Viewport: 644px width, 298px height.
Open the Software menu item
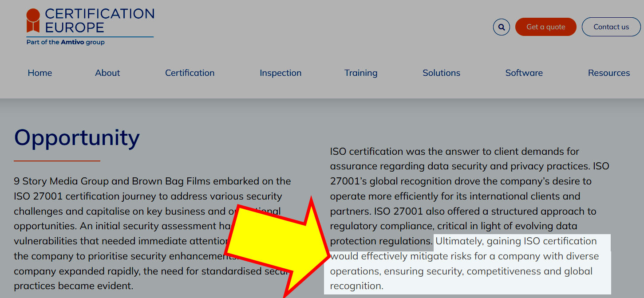(524, 73)
